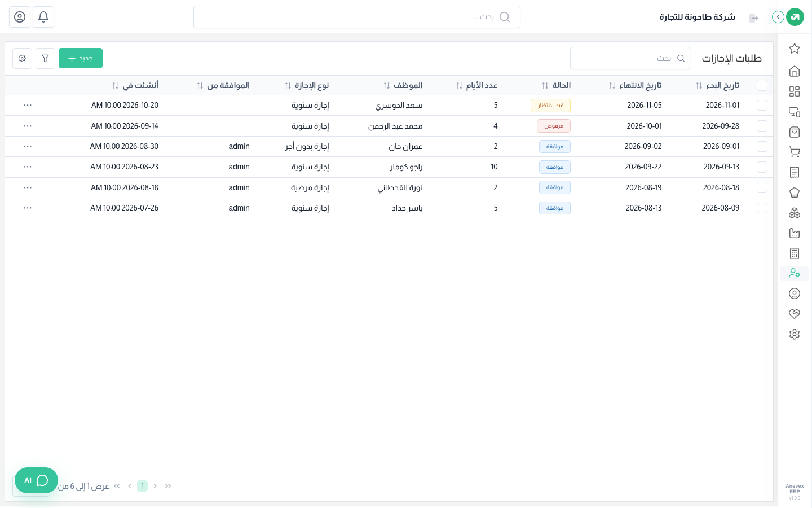Check the row starting 2026-09-01
Screen dimensions: 812x508
pos(762,146)
